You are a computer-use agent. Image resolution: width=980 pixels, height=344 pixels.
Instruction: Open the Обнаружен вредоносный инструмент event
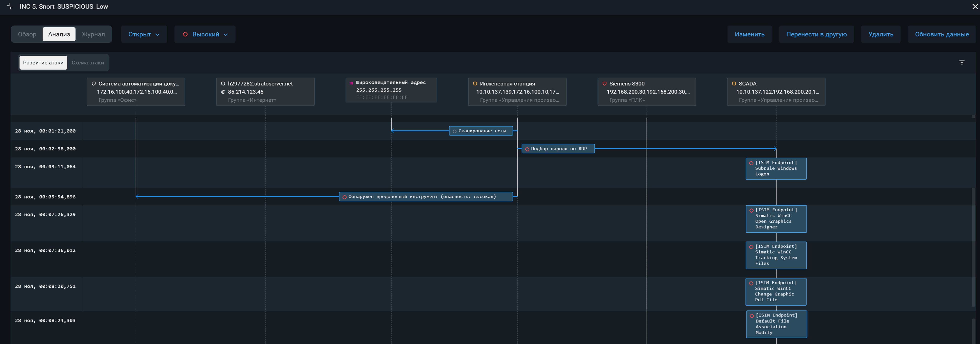426,197
